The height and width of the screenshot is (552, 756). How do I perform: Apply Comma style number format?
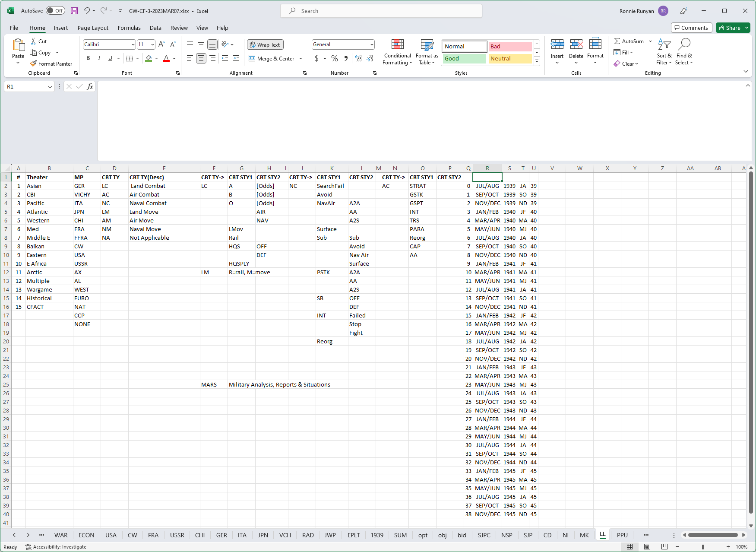pyautogui.click(x=346, y=58)
